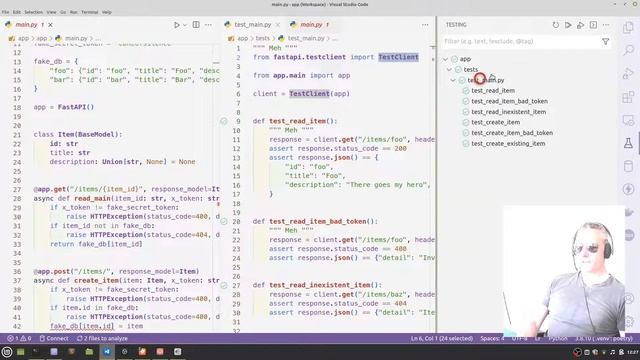640x360 pixels.
Task: Click main.py in left breadcrumb
Action: click(x=76, y=38)
